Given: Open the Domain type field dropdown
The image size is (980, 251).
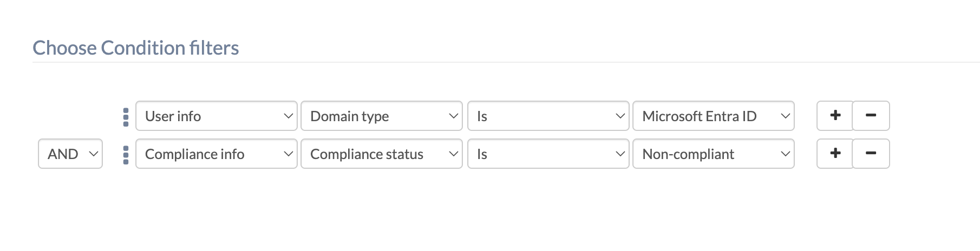Looking at the screenshot, I should (382, 116).
